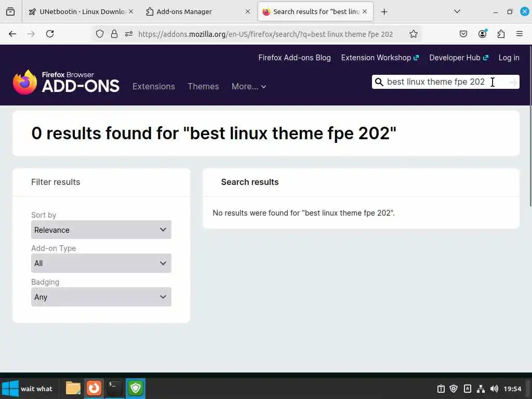Click the Firefox Browser Add-ons logo
This screenshot has height=399, width=532.
[66, 82]
